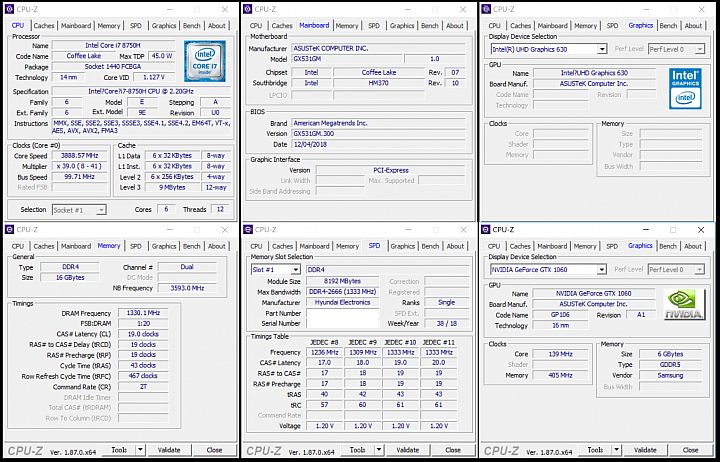Viewport: 720px width, 462px height.
Task: Expand Tools arrow in NVIDIA Graphics window
Action: click(x=617, y=450)
